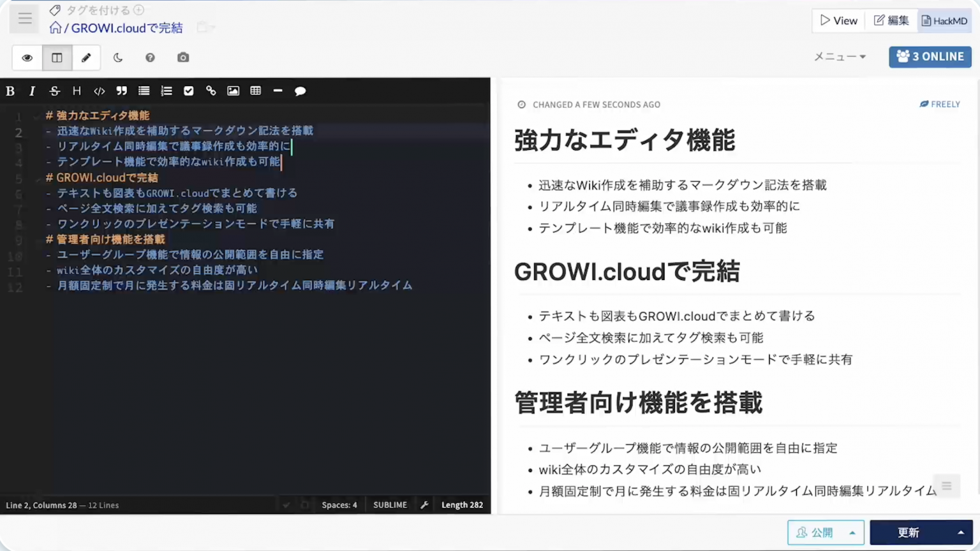Insert a table using the toolbar icon

point(255,91)
